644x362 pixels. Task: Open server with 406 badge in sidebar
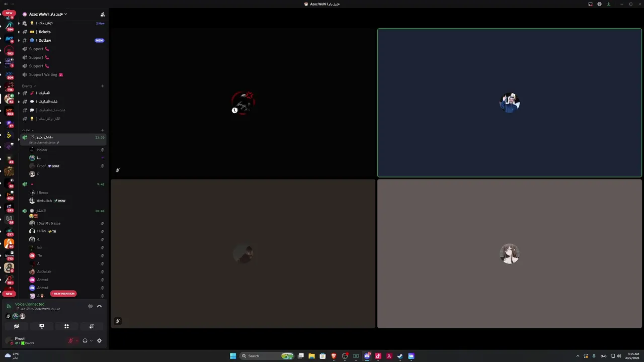[x=9, y=195]
